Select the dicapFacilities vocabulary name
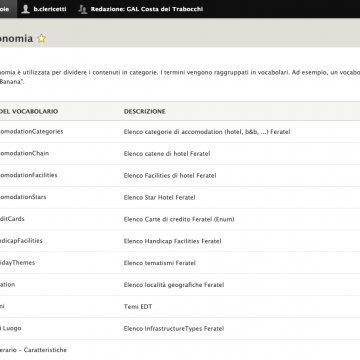Image resolution: width=360 pixels, height=360 pixels. coord(21,241)
